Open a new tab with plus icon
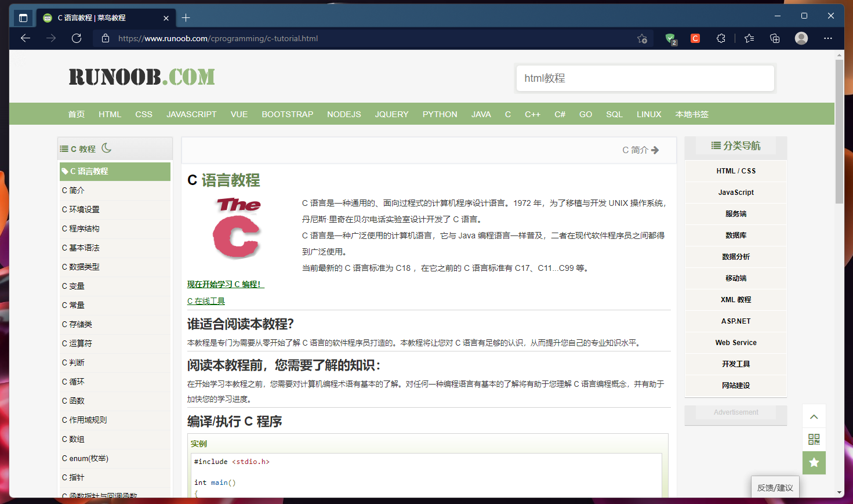The width and height of the screenshot is (853, 504). click(x=186, y=18)
